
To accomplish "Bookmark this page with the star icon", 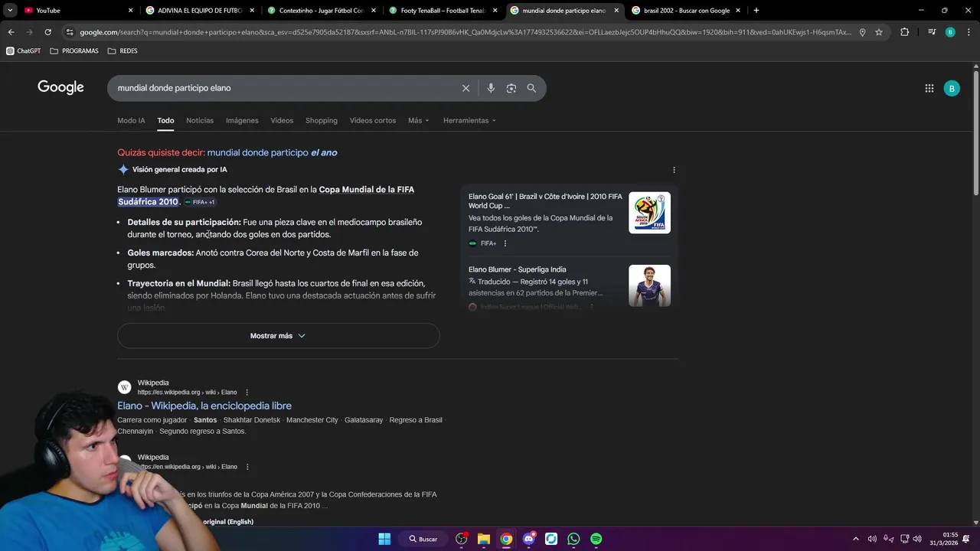I will point(879,32).
